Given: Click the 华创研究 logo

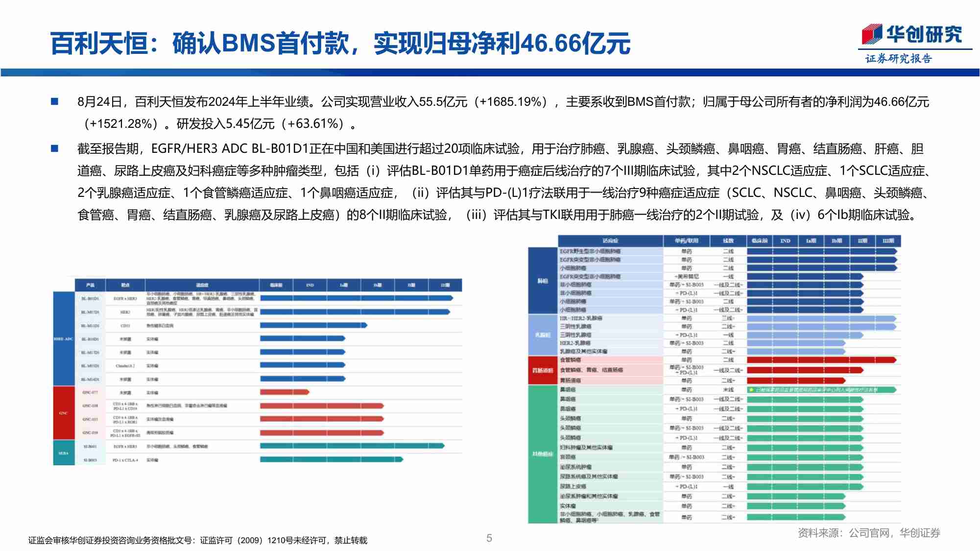Looking at the screenshot, I should point(911,34).
